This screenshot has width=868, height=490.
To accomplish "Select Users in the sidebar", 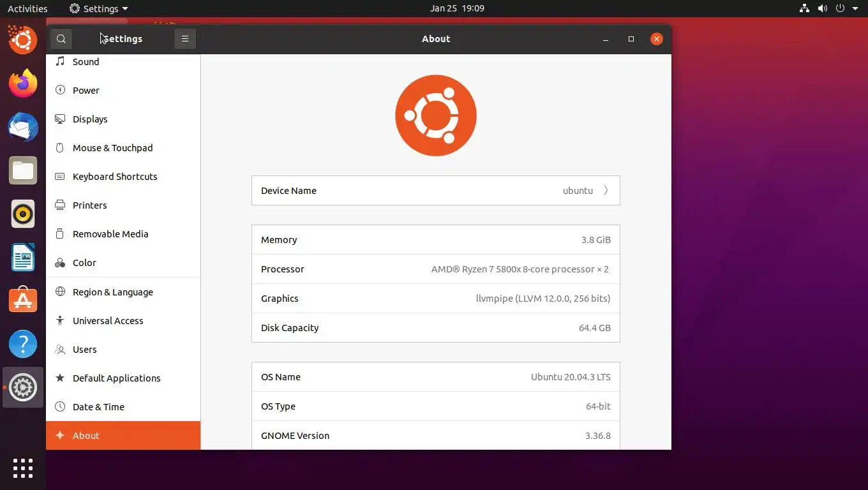I will tap(123, 349).
